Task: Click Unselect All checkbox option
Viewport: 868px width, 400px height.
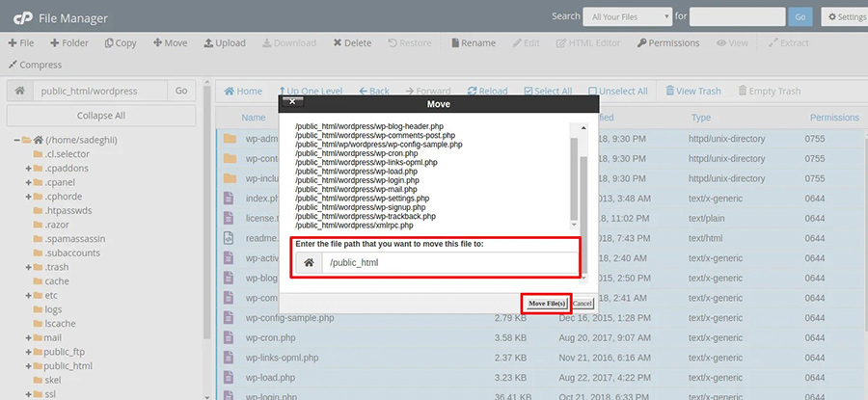Action: [x=617, y=91]
